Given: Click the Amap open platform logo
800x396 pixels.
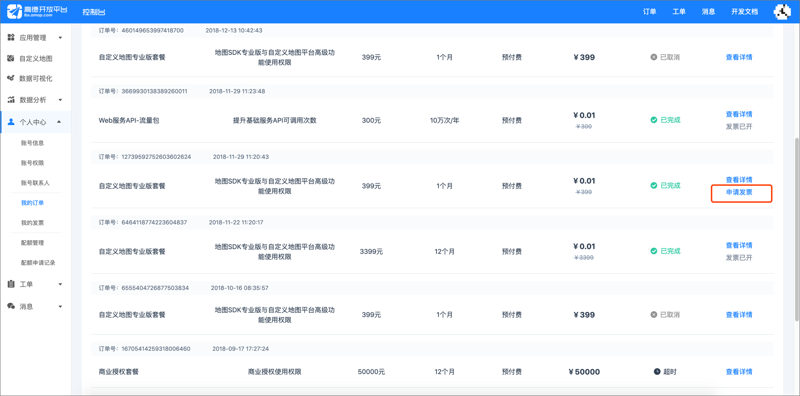Looking at the screenshot, I should pos(37,11).
